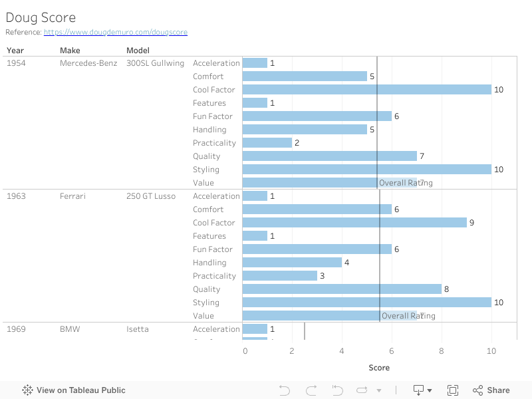Click the 250 GT Lusso Quality bar

click(342, 289)
